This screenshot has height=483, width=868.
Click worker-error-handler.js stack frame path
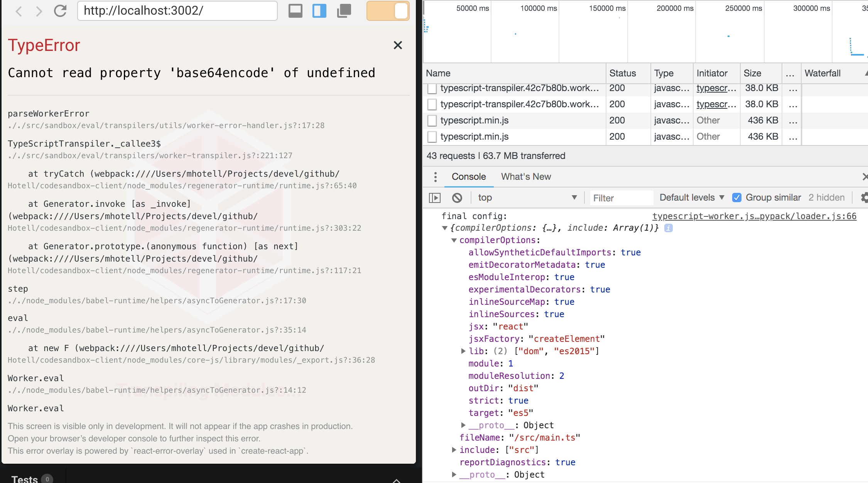point(166,125)
